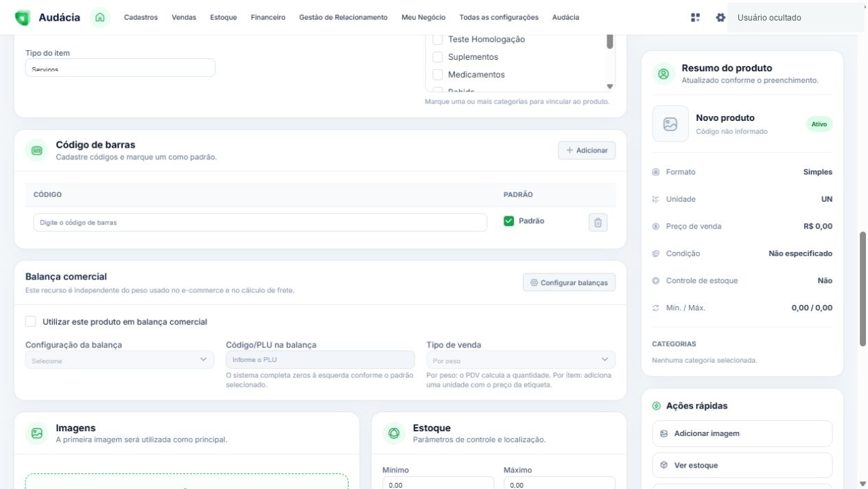Check the Suplementos category
Screen dimensions: 868x489
point(437,57)
